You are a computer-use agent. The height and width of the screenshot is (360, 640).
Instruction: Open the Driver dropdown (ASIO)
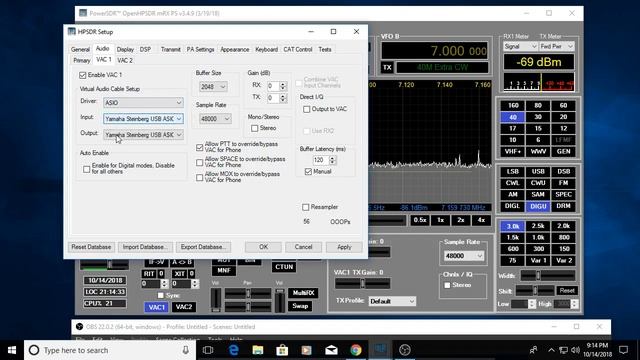pos(143,103)
